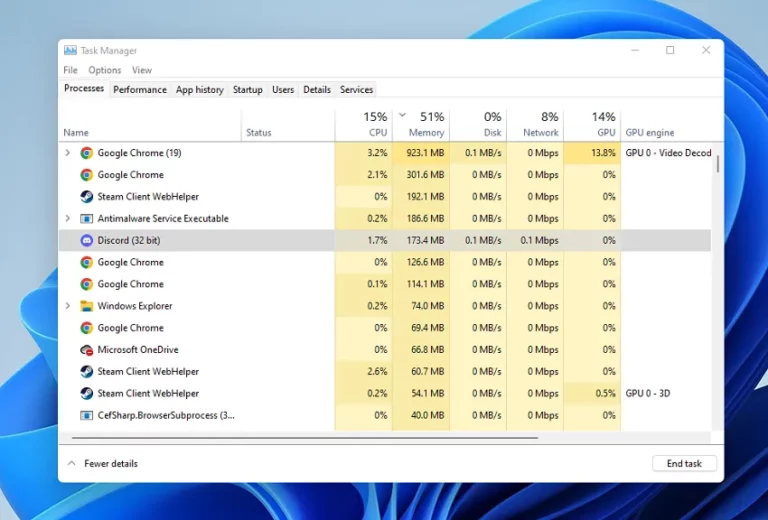Screen dimensions: 768x520
Task: Click the Chrome icon in the 301.6 MB row
Action: pos(87,175)
